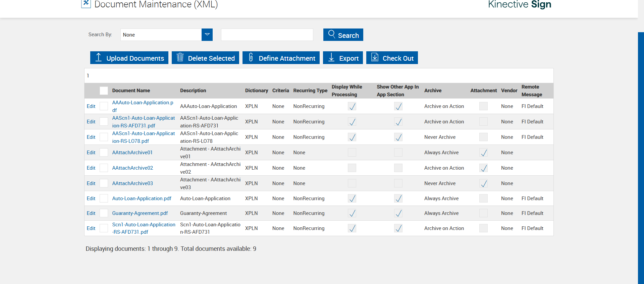Select the checkbox for Guaranty-Agreement.pdf row
Screen dimensions: 644x284
coord(104,213)
